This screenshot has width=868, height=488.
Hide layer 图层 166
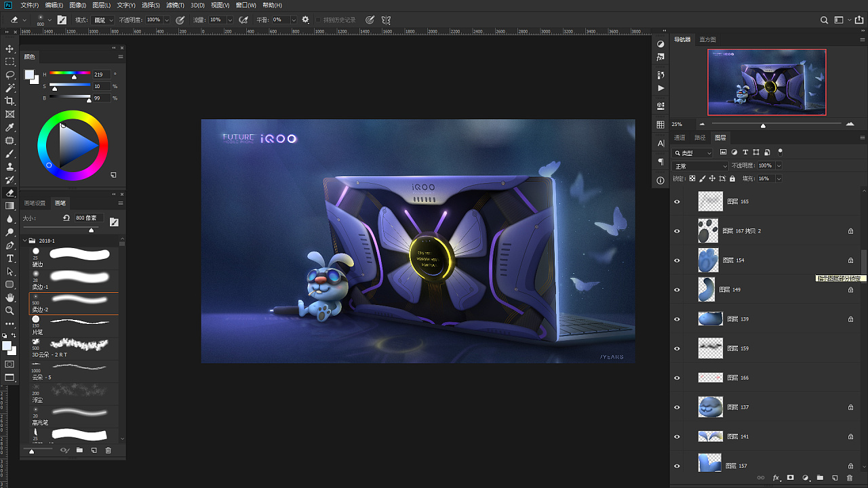677,378
